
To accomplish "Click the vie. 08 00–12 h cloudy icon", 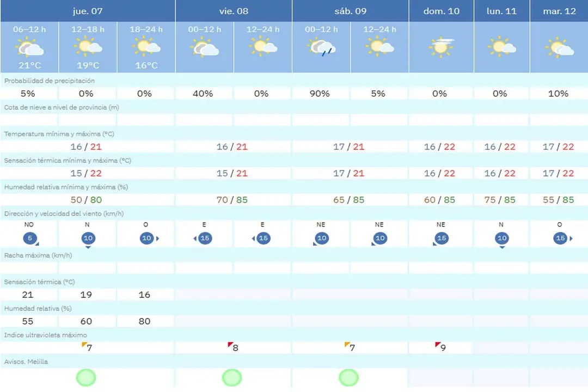I will pyautogui.click(x=204, y=48).
